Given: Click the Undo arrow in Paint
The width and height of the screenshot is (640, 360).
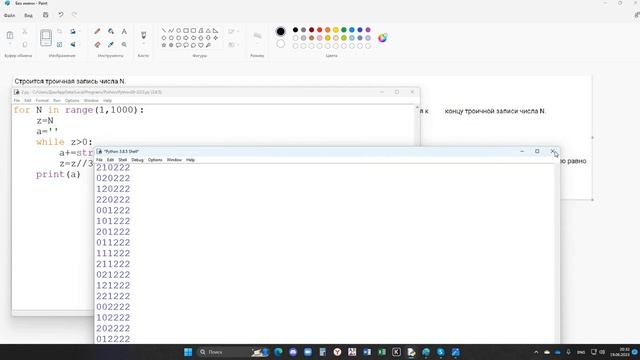Looking at the screenshot, I should 60,15.
